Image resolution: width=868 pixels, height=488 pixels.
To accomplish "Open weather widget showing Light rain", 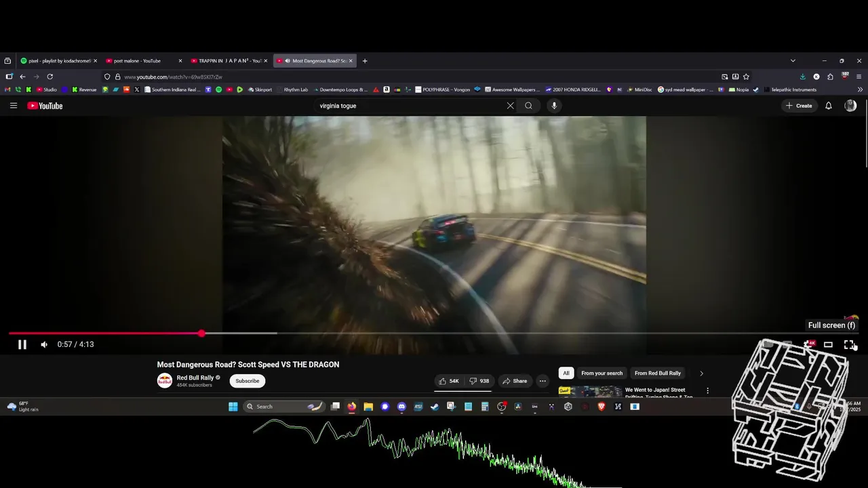I will tap(24, 407).
